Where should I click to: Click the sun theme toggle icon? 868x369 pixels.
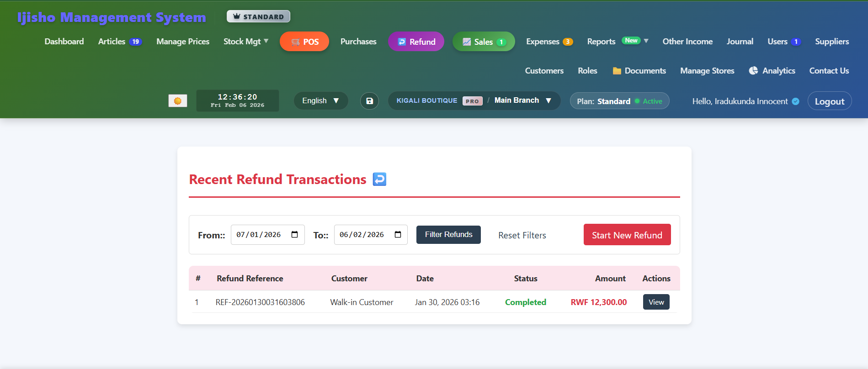[178, 101]
